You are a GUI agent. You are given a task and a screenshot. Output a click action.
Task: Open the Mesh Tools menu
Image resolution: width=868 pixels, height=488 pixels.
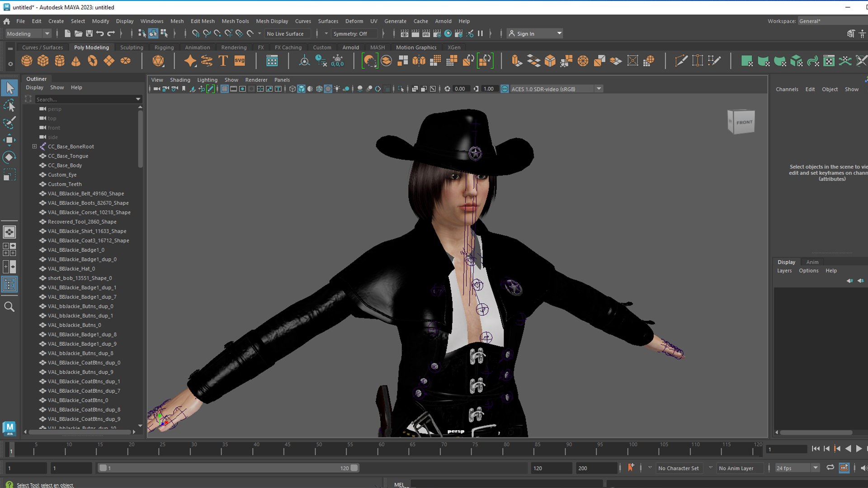click(235, 21)
